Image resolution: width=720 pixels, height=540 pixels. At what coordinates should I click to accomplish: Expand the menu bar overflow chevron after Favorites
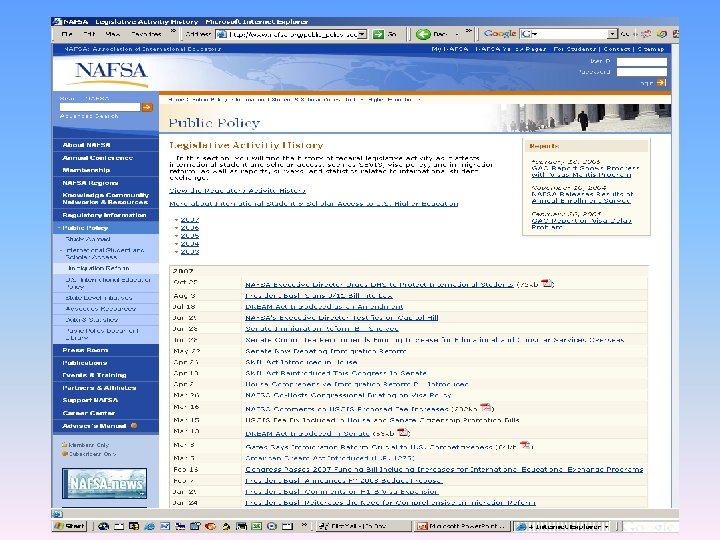(x=173, y=32)
